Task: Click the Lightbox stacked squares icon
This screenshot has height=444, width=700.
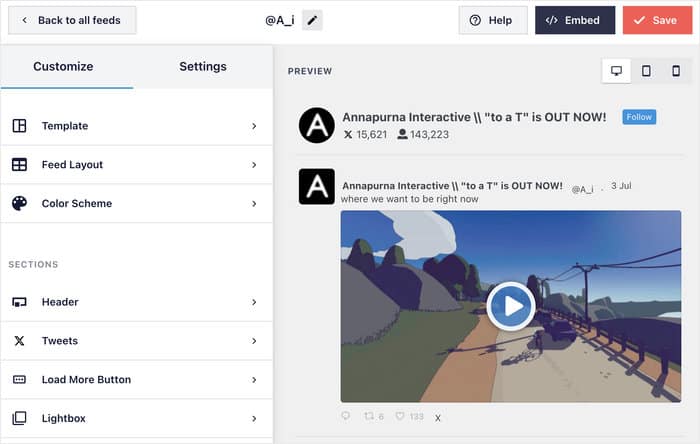Action: [19, 419]
